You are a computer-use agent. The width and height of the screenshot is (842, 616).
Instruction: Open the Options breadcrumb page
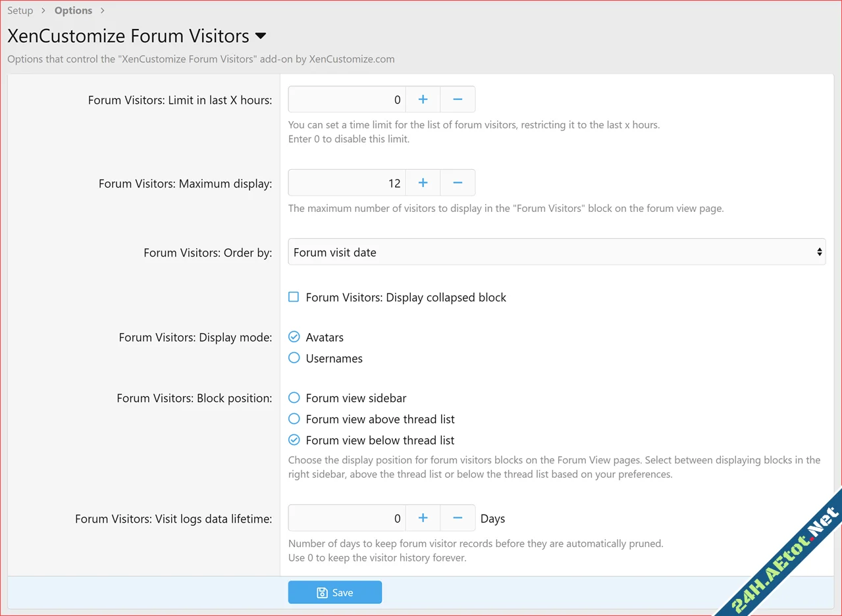tap(73, 10)
